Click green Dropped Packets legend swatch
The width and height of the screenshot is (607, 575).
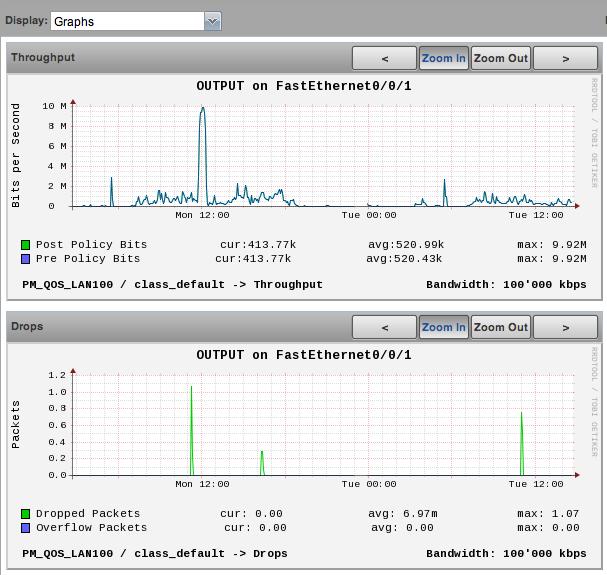tap(26, 514)
